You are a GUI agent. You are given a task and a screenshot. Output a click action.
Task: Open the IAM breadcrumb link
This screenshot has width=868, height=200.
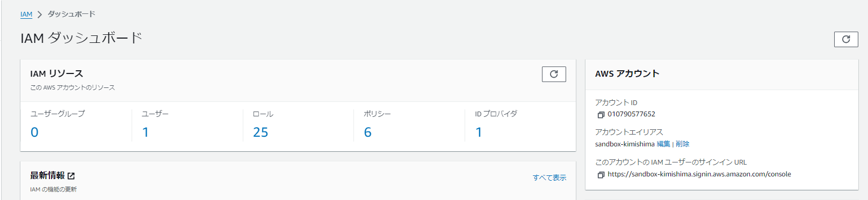coord(26,14)
